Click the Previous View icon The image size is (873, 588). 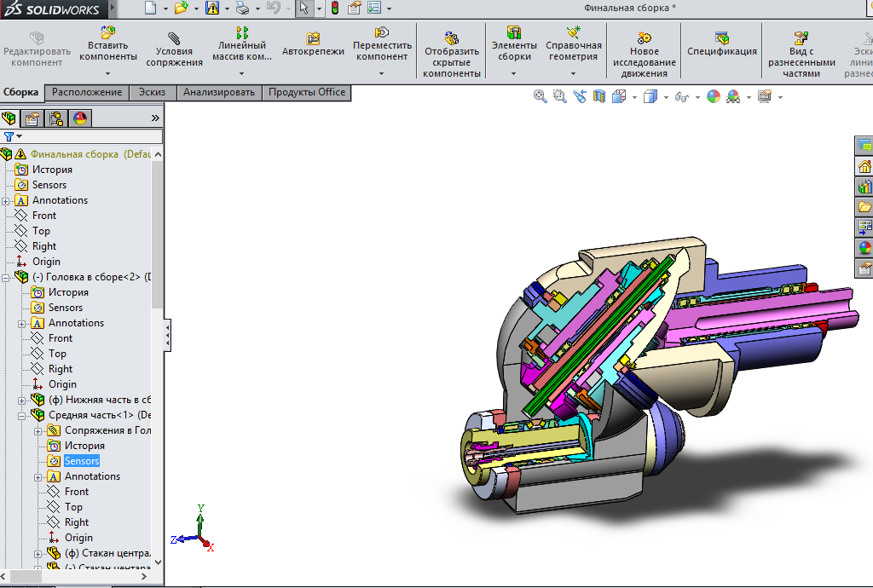click(x=580, y=96)
